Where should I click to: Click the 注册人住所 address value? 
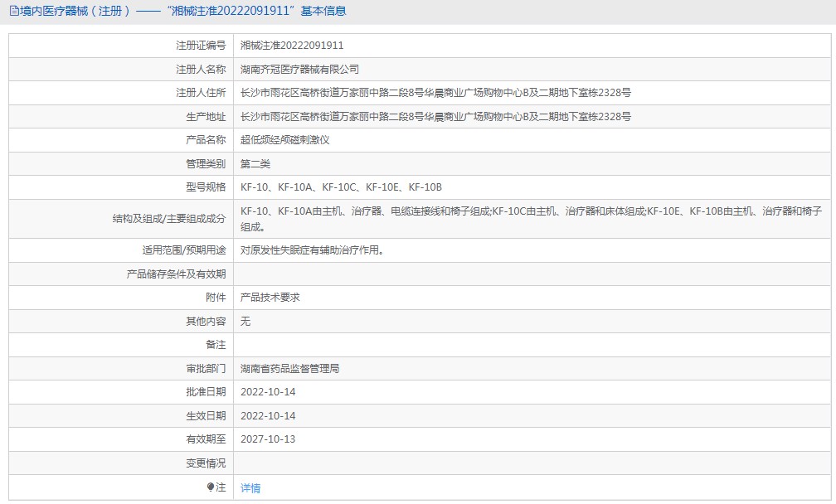click(435, 93)
